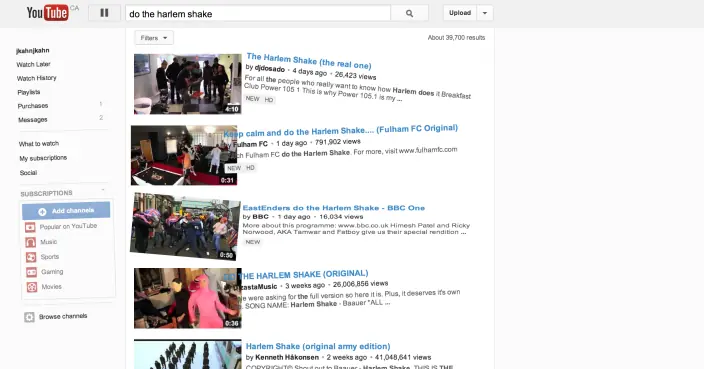Image resolution: width=704 pixels, height=369 pixels.
Task: Click the Browse channels icon
Action: pos(29,317)
